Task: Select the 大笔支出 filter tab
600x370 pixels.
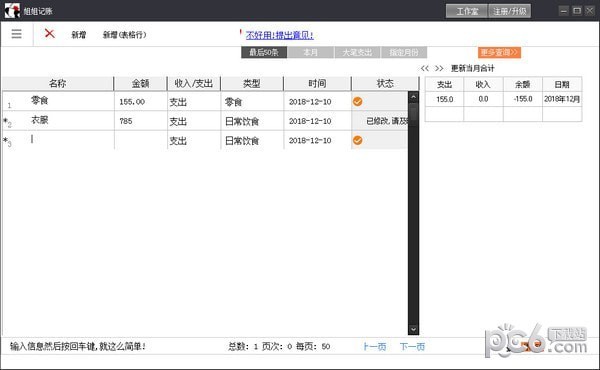Action: point(357,52)
